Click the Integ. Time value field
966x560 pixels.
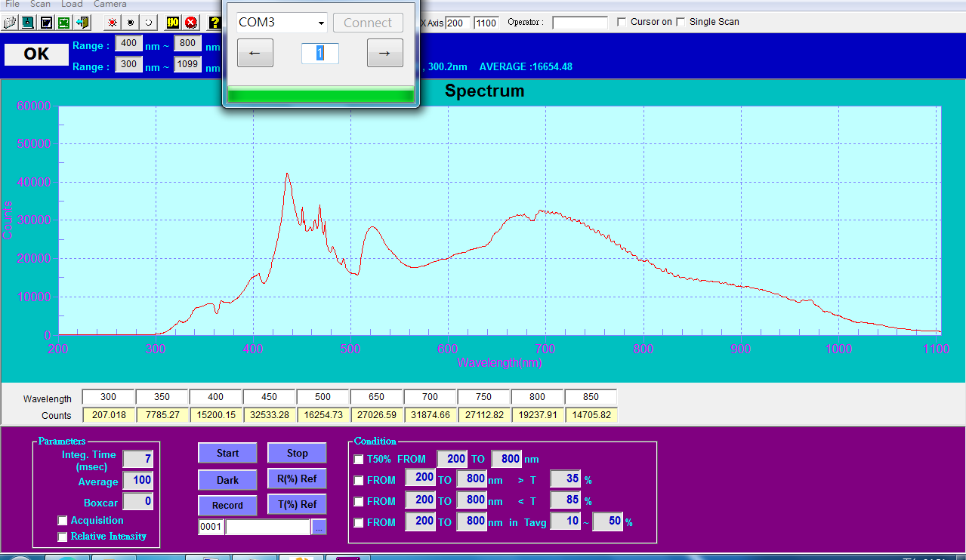(137, 459)
